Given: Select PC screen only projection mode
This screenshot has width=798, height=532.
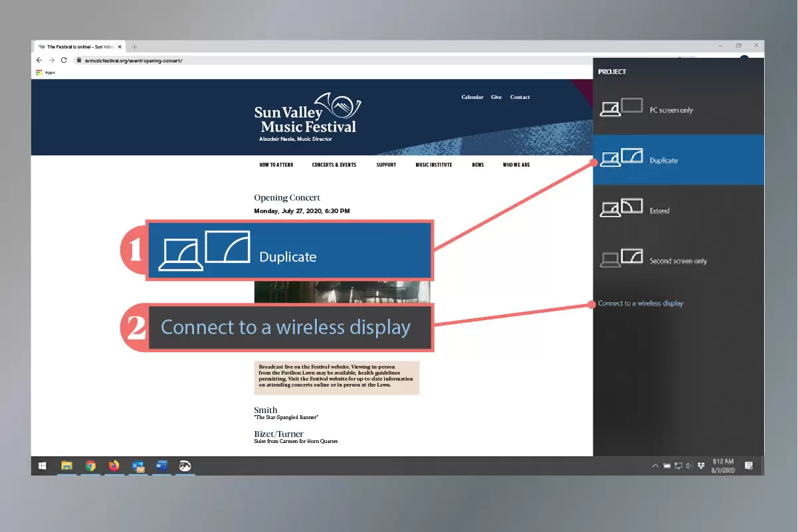Looking at the screenshot, I should [678, 110].
